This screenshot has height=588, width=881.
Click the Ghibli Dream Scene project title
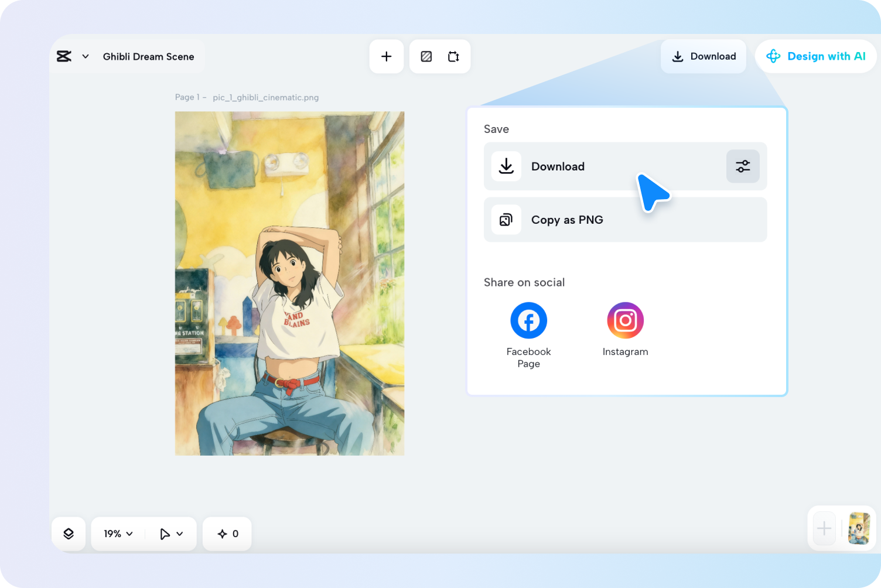tap(148, 57)
